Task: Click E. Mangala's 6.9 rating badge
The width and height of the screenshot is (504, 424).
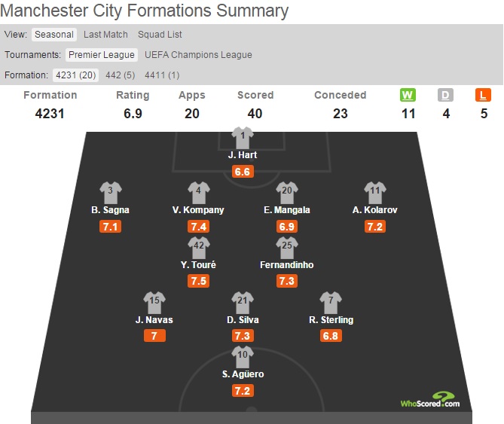Action: 286,227
